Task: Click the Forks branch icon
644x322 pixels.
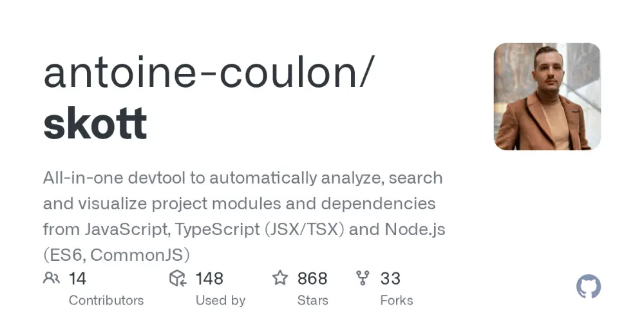Action: click(363, 278)
